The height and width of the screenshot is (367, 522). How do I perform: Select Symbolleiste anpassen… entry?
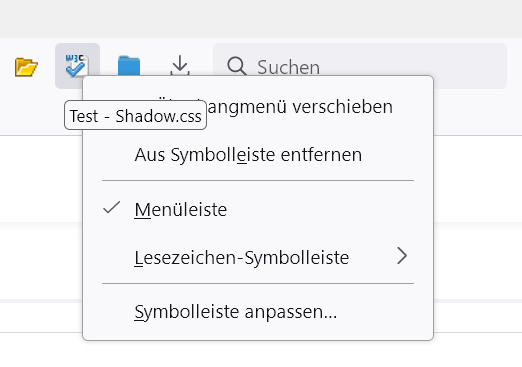pyautogui.click(x=258, y=312)
